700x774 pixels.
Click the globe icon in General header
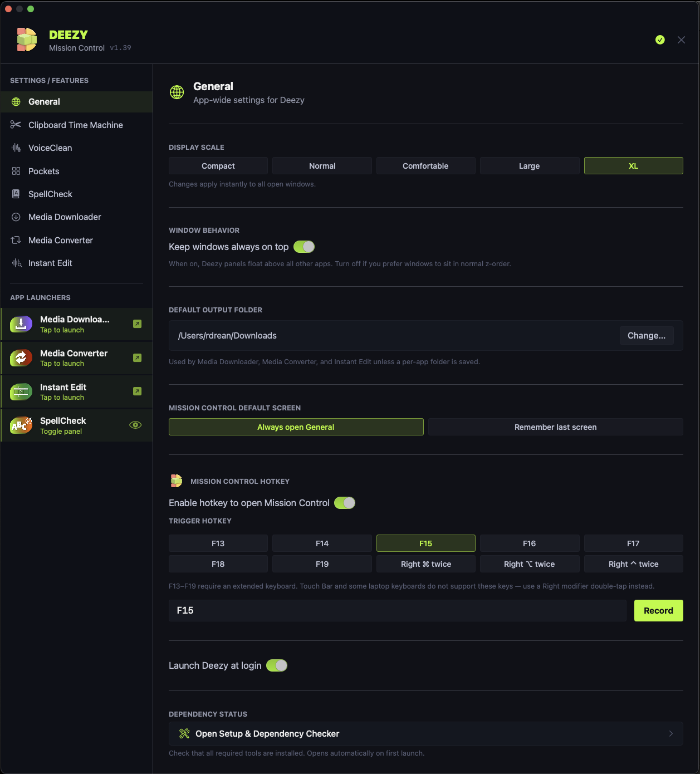[x=177, y=92]
